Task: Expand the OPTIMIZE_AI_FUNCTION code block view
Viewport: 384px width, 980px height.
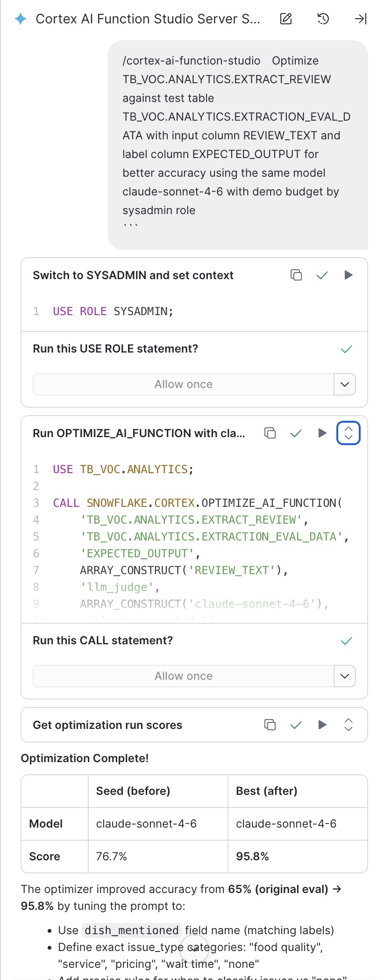Action: (x=348, y=433)
